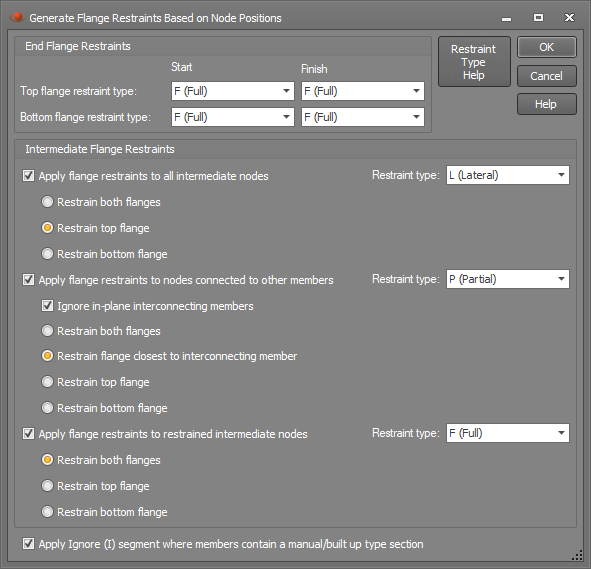
Task: Uncheck Apply flange restraints to all intermediate nodes
Action: 28,176
